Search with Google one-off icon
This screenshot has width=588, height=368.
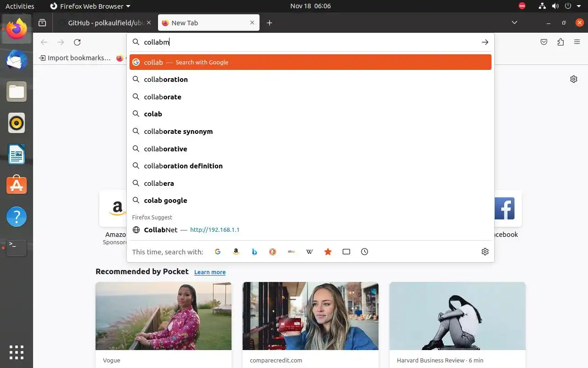point(218,252)
